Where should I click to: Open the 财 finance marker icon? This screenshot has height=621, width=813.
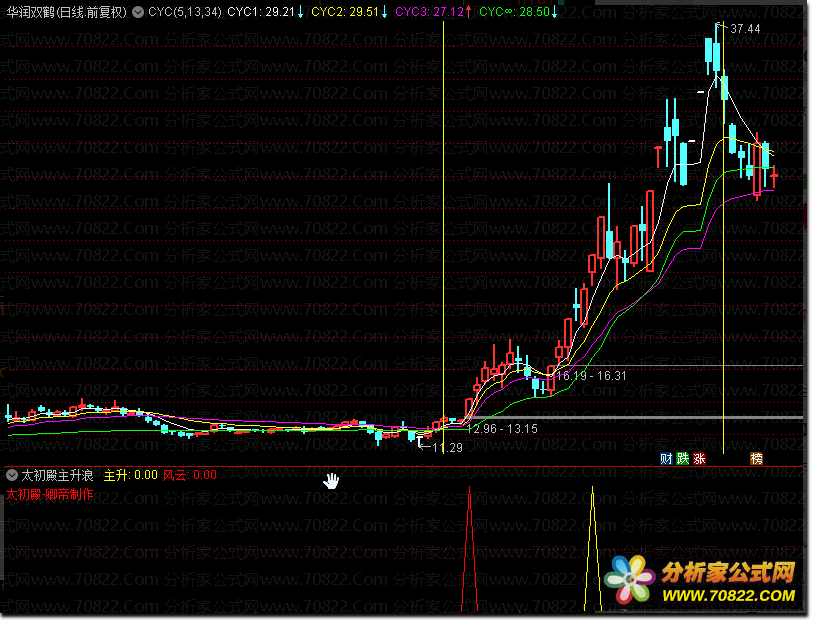(x=666, y=458)
